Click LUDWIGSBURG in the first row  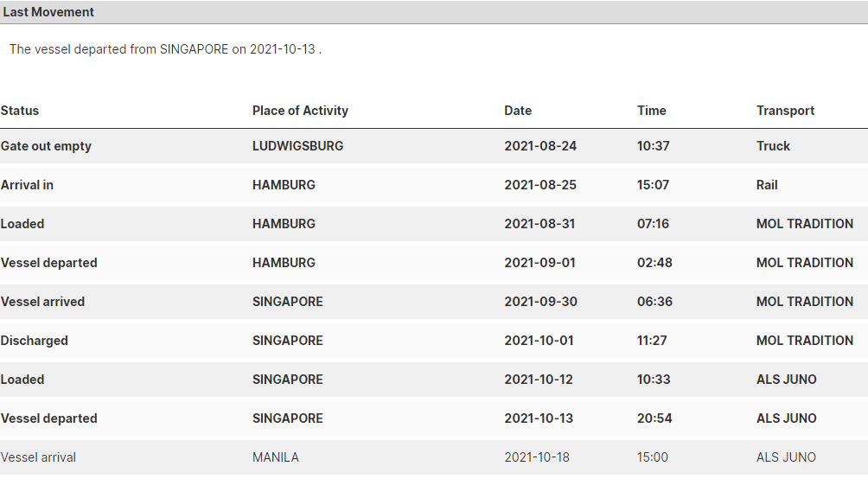(297, 146)
